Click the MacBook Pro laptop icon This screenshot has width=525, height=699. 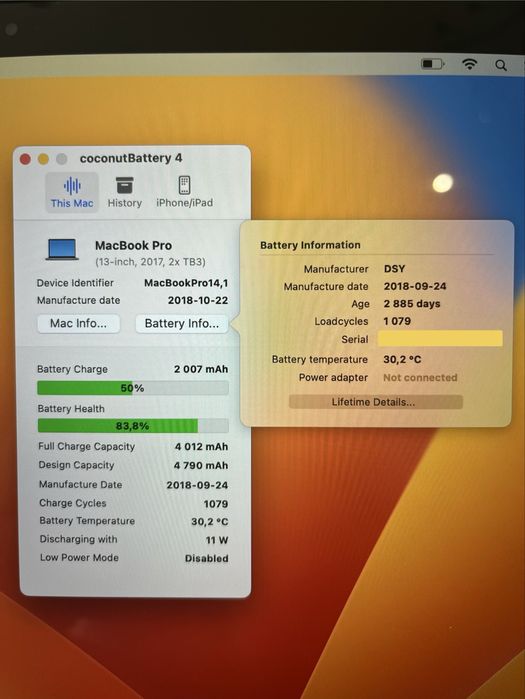pyautogui.click(x=62, y=250)
